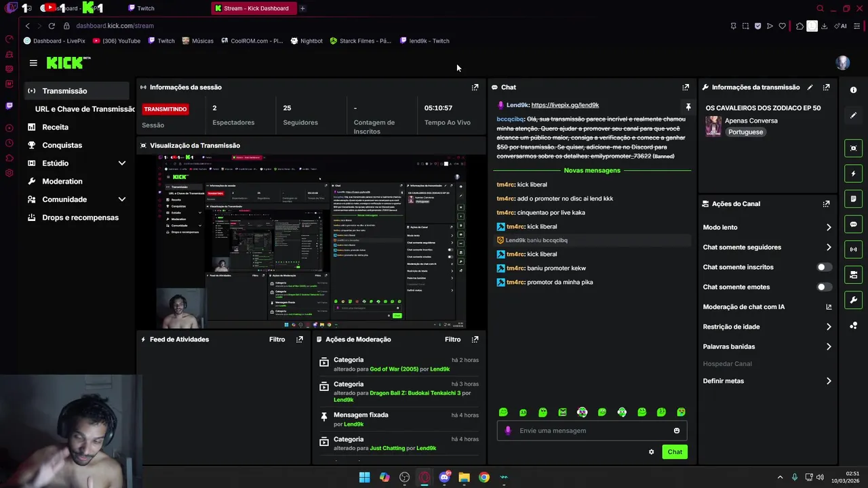This screenshot has width=868, height=488.
Task: Open Definir metas options arrow
Action: (828, 381)
